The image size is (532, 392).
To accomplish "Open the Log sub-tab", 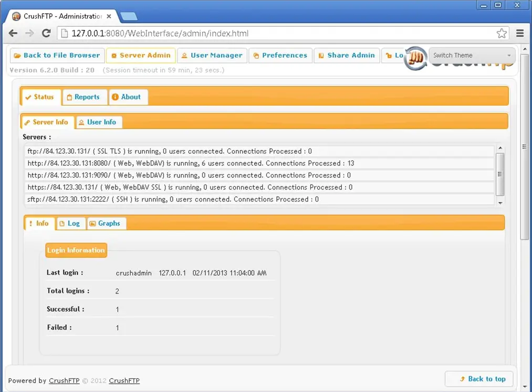I will 71,224.
